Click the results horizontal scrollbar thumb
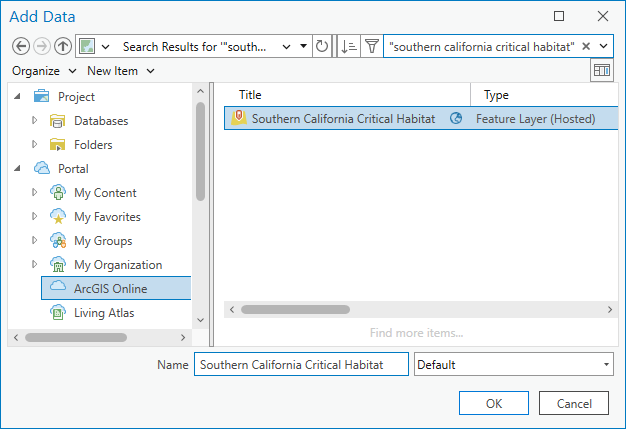This screenshot has width=626, height=429. tap(295, 309)
